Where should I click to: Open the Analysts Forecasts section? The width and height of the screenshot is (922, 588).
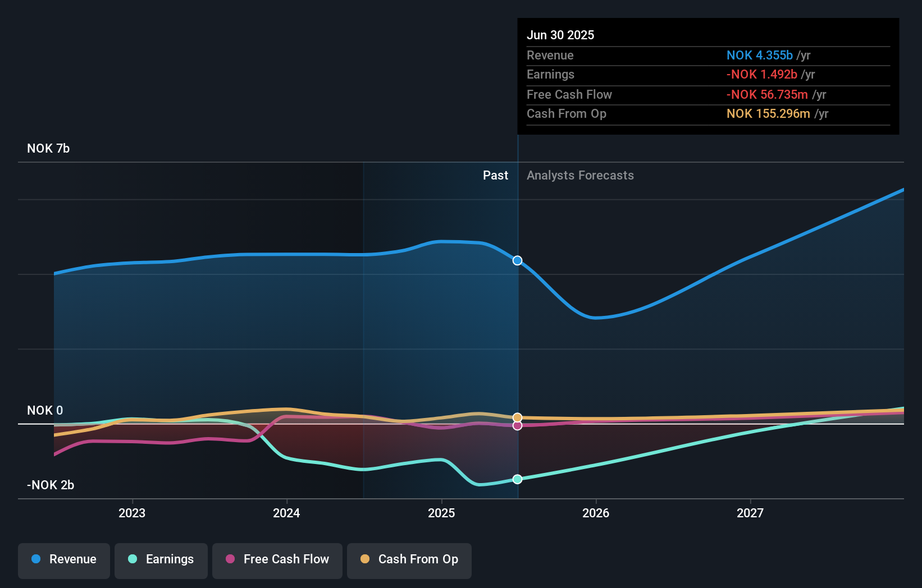pyautogui.click(x=580, y=175)
